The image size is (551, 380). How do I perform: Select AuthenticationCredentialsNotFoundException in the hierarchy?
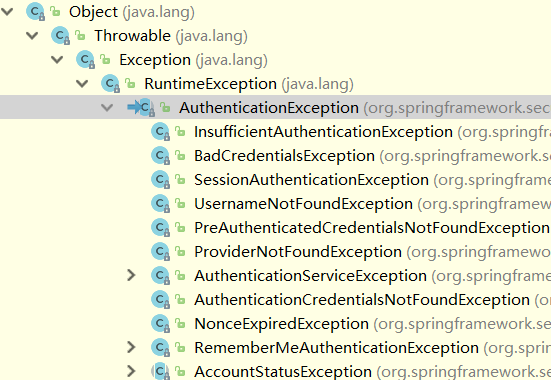[x=362, y=300]
